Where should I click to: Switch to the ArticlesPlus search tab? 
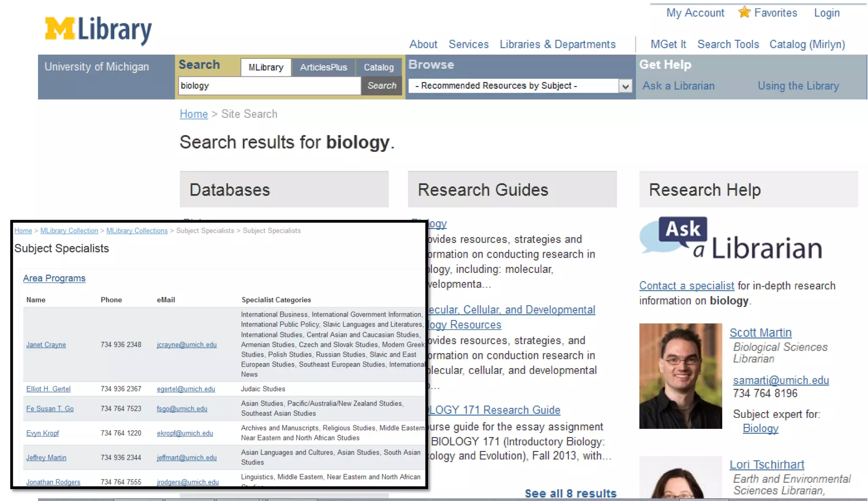(x=323, y=67)
